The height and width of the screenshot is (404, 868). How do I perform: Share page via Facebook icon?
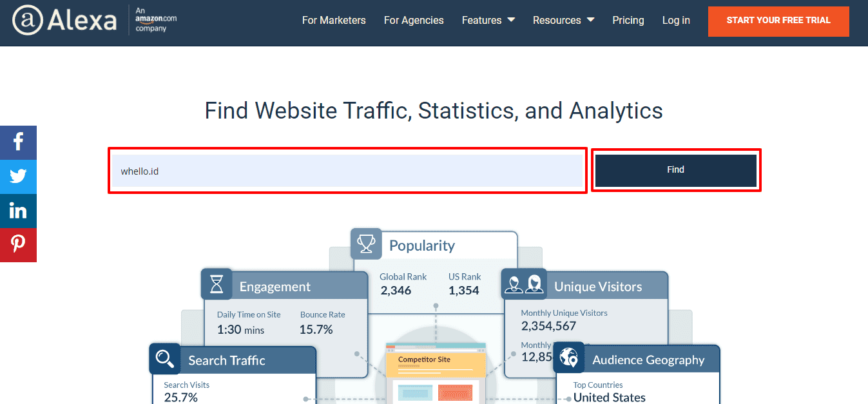click(x=18, y=142)
